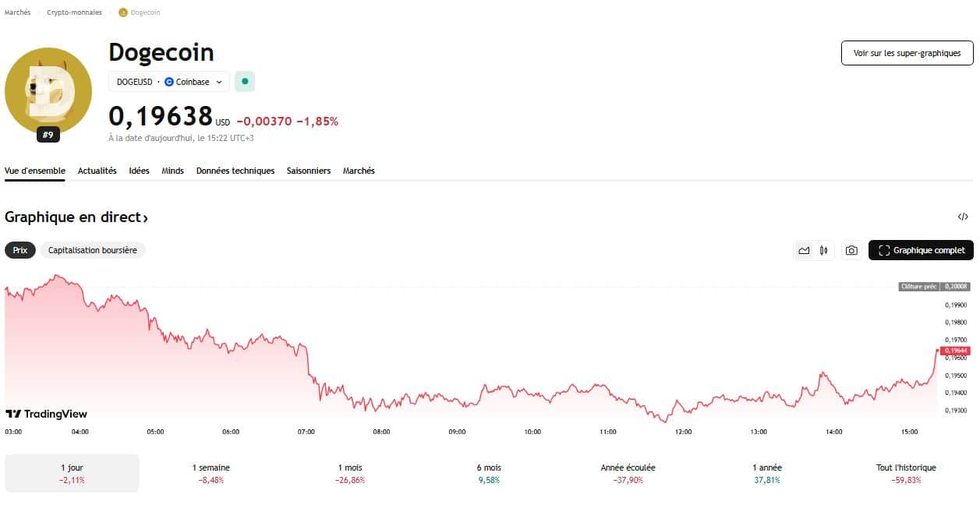This screenshot has height=508, width=980.
Task: Open the Actualités tab
Action: (x=97, y=171)
